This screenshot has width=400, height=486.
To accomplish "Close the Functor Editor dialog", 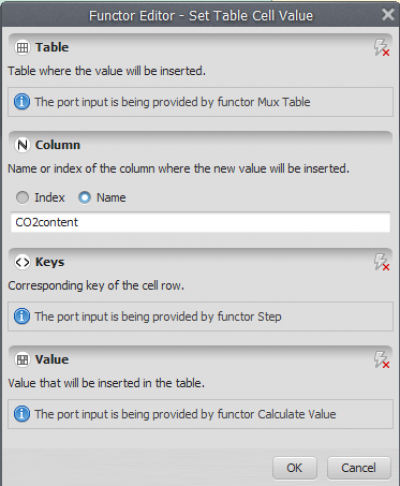I will (388, 14).
